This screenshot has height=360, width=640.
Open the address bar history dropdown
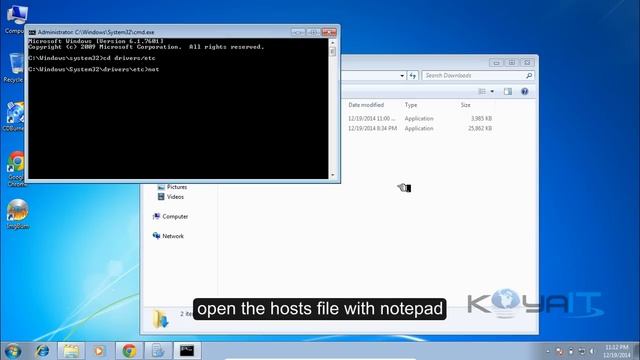[402, 76]
